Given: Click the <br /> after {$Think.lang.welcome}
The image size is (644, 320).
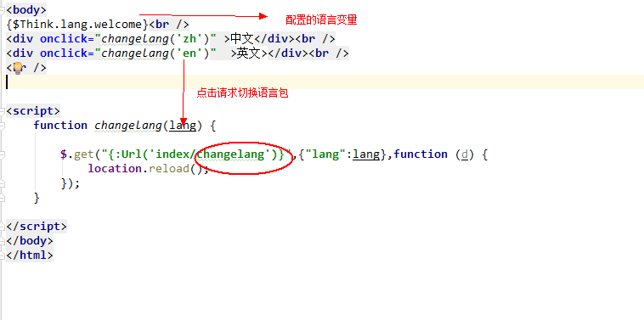Looking at the screenshot, I should point(169,25).
